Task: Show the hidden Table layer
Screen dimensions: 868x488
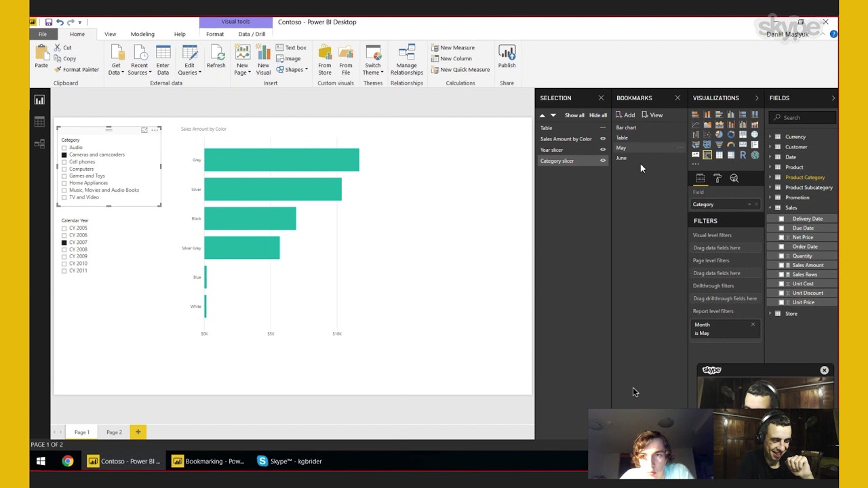Action: 603,128
